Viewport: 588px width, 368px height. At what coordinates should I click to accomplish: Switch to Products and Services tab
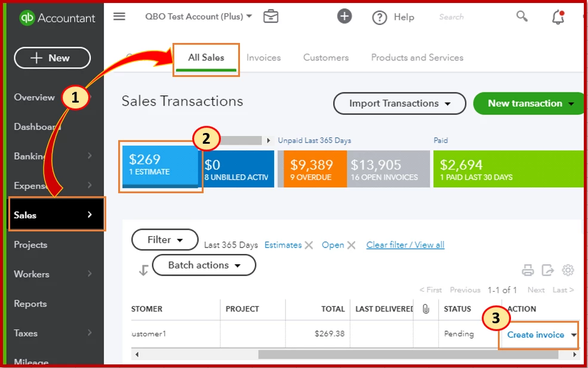[x=417, y=58]
